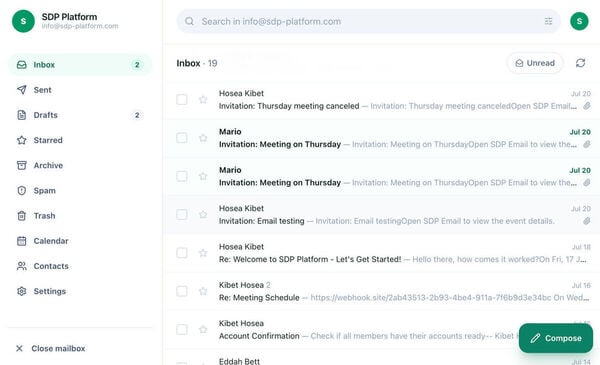Screen dimensions: 600x365
Task: Open the Spam folder
Action: point(80,191)
